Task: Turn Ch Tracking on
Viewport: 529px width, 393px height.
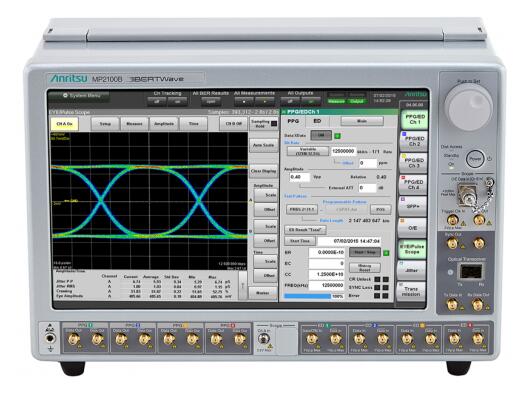Action: coord(178,101)
